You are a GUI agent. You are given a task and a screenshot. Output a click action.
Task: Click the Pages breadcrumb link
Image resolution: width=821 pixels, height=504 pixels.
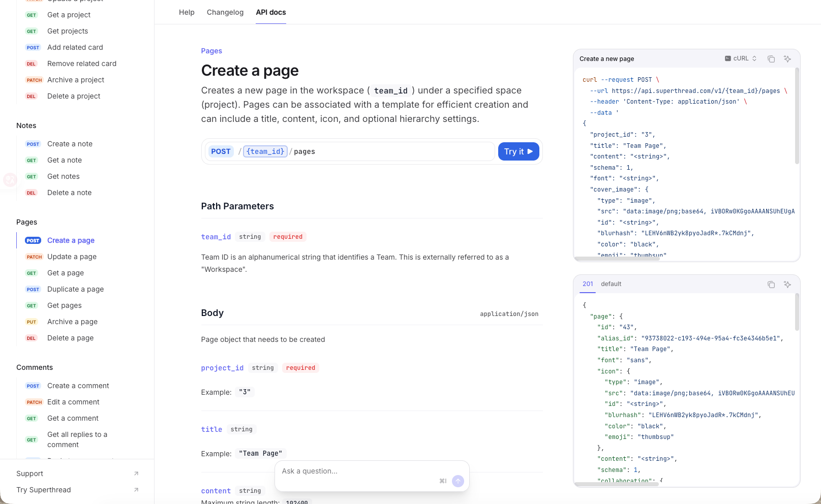[x=211, y=51]
